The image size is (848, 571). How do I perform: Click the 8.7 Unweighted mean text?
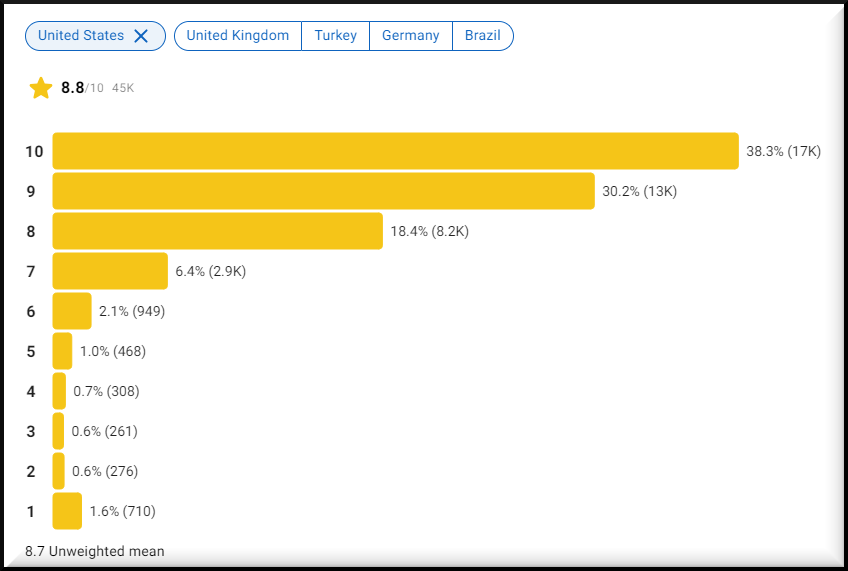[95, 551]
